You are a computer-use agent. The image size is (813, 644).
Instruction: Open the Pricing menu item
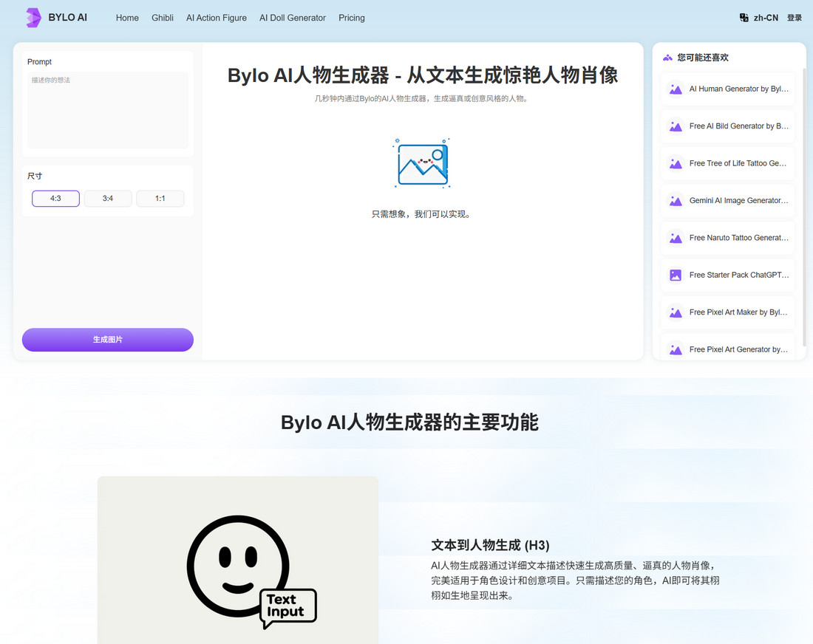352,18
